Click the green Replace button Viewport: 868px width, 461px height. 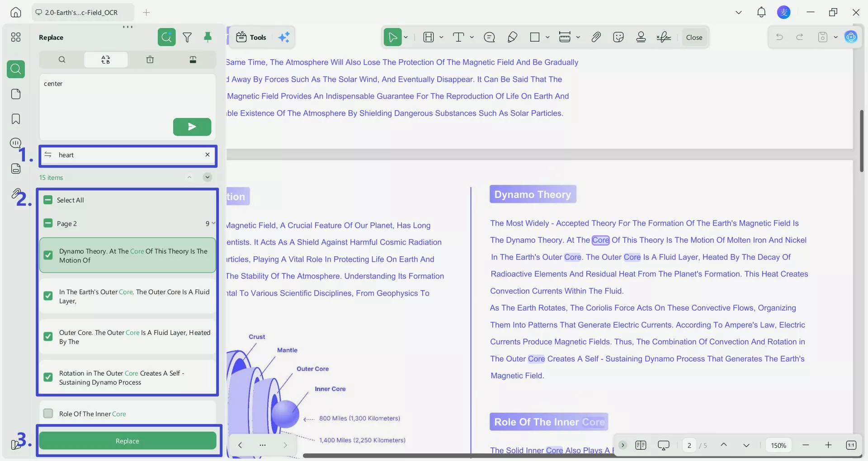127,441
